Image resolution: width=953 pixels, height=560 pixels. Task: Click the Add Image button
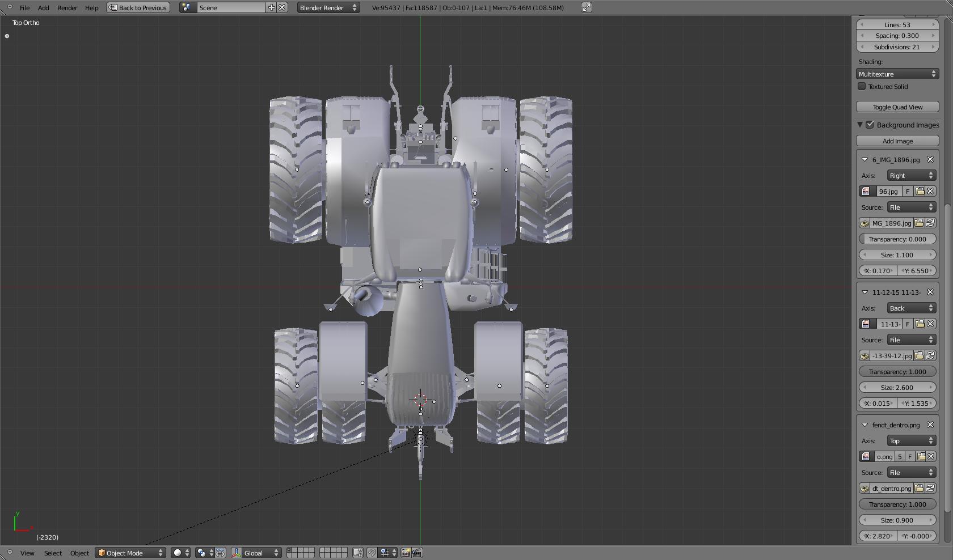(x=897, y=141)
